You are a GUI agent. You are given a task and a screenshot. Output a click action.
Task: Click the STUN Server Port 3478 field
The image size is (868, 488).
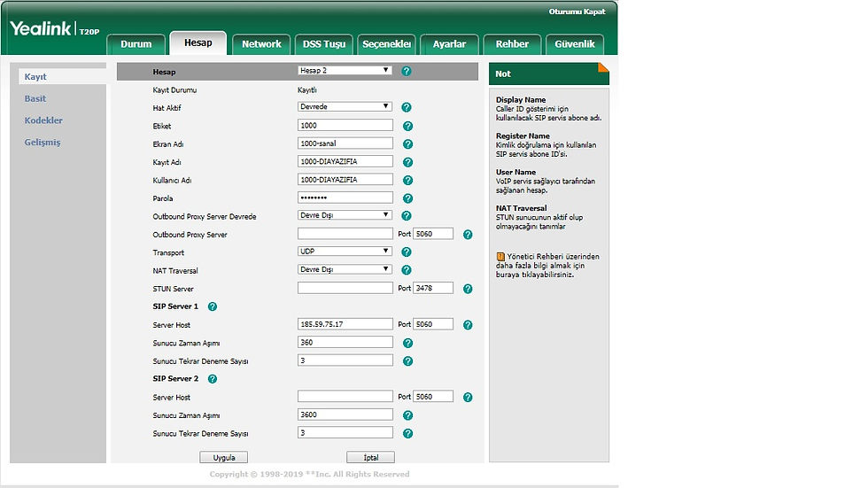pyautogui.click(x=433, y=288)
